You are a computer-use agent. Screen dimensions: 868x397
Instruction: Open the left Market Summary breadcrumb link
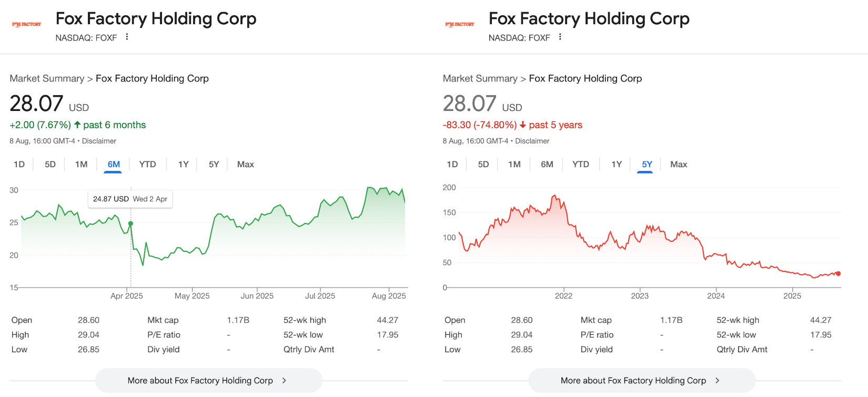[47, 78]
